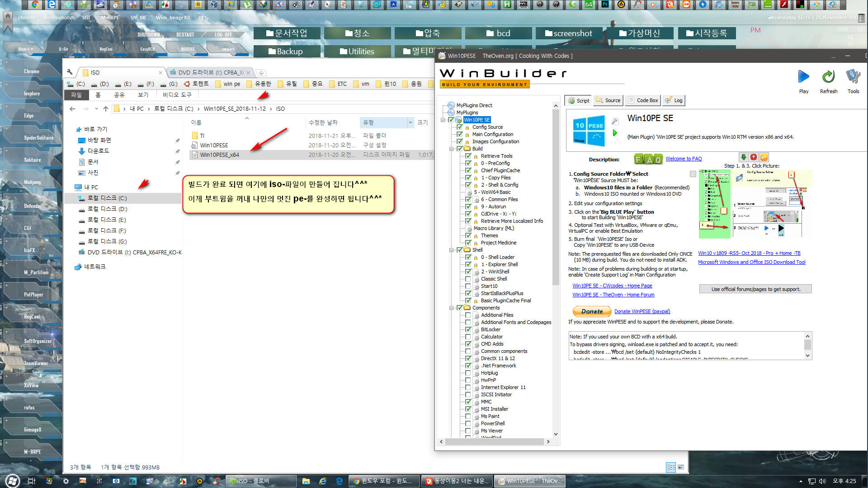
Task: Click the edit-script wrench page icon
Action: click(x=615, y=121)
